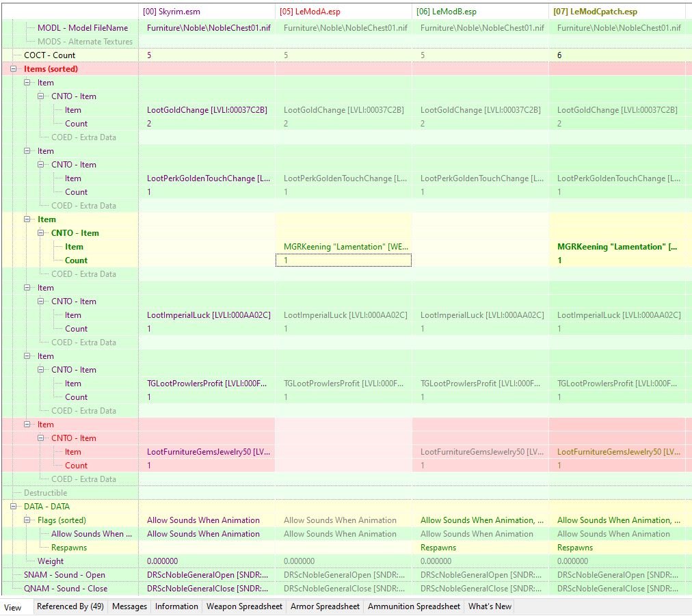
Task: Open the Ammunition Spreadsheet tab
Action: pyautogui.click(x=414, y=606)
